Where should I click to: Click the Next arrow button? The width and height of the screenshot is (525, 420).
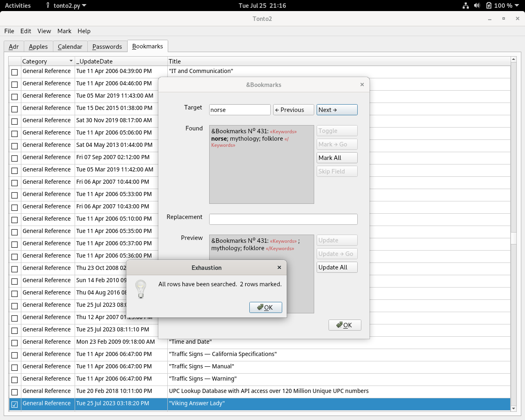[337, 110]
